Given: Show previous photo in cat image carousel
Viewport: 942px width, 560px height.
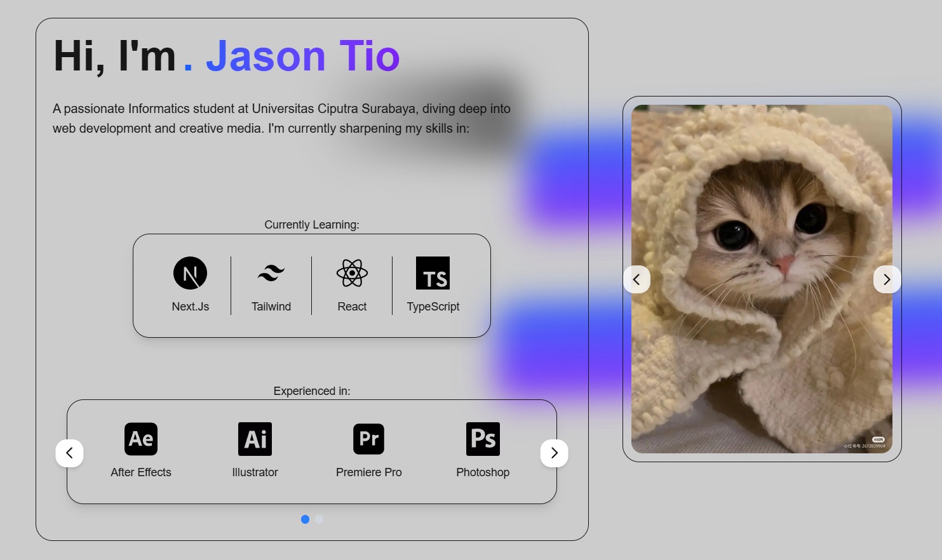Looking at the screenshot, I should 636,279.
